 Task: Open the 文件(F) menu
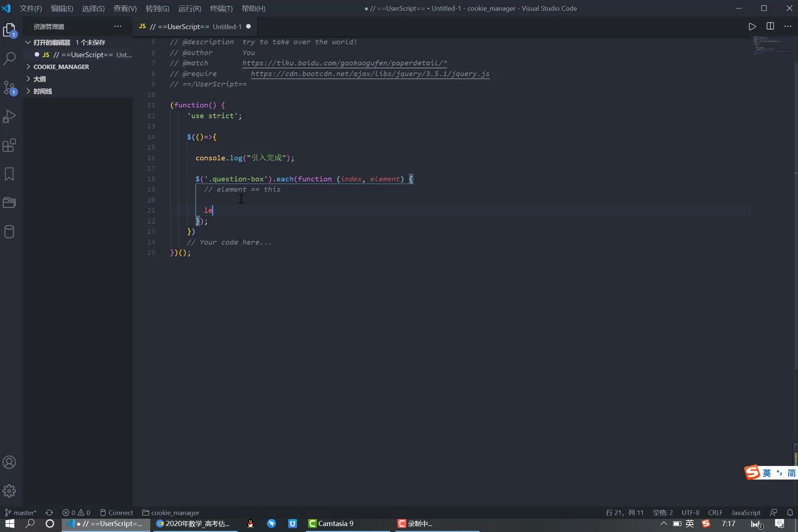point(31,8)
